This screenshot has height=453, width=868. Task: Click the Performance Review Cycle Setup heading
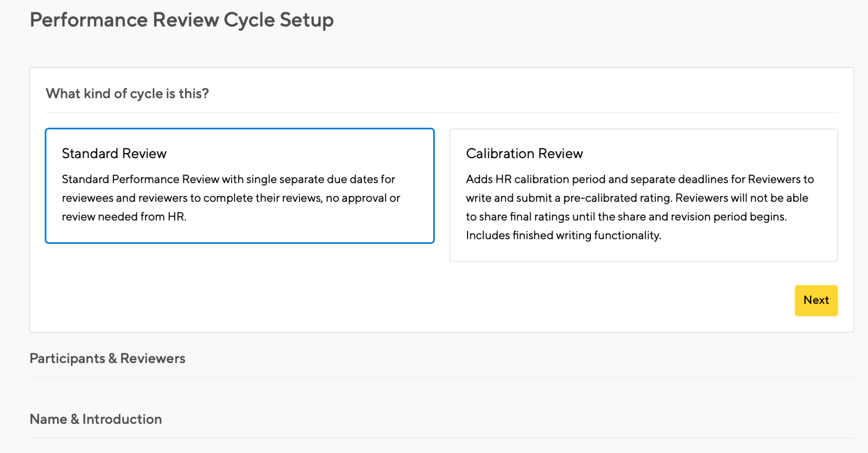(181, 20)
